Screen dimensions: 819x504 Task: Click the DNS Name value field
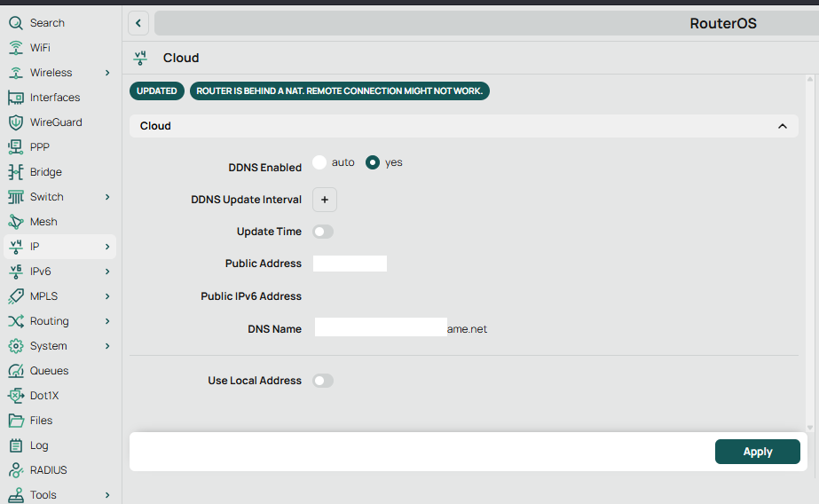tap(400, 329)
